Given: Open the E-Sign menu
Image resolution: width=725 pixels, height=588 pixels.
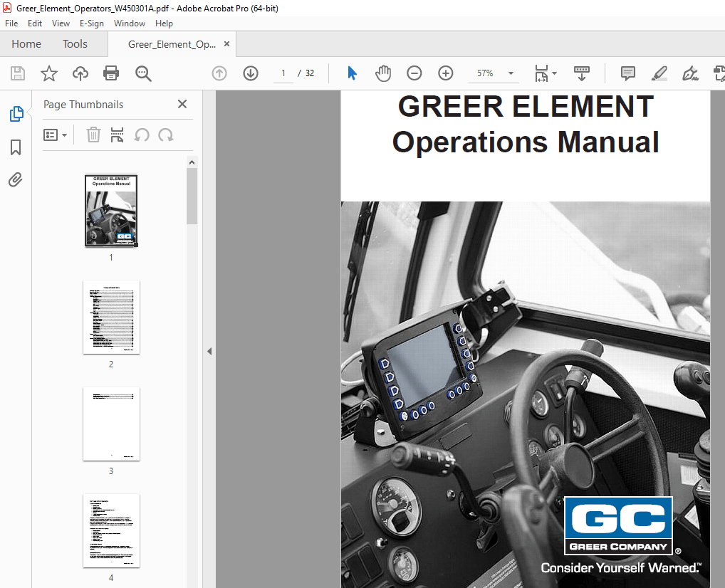Looking at the screenshot, I should point(92,23).
